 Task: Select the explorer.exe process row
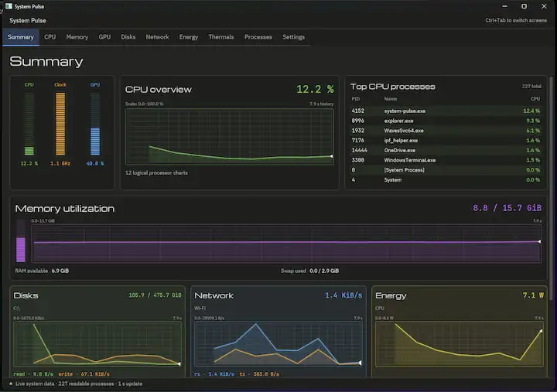(446, 121)
